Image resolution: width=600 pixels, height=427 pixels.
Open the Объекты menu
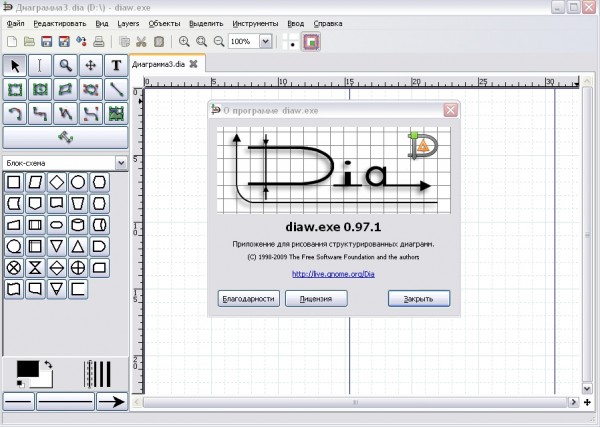(x=165, y=24)
